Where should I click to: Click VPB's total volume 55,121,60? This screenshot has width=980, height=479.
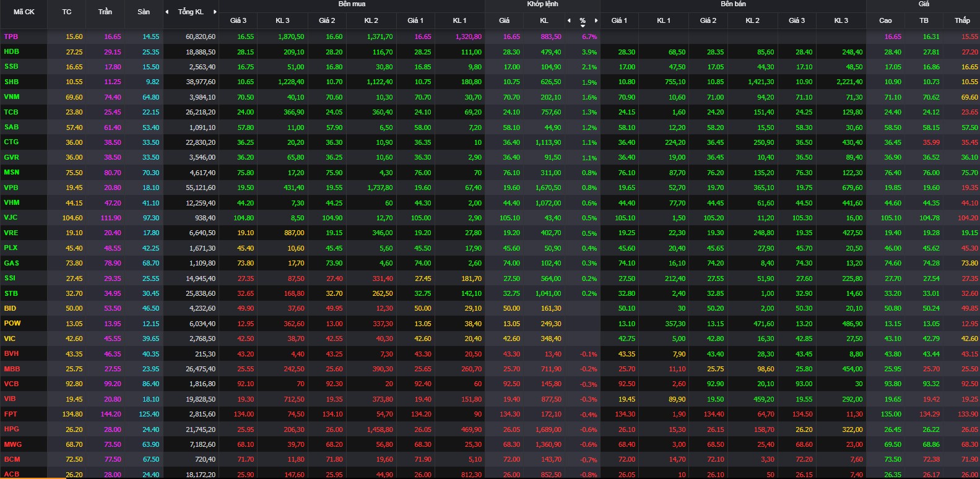tap(201, 188)
